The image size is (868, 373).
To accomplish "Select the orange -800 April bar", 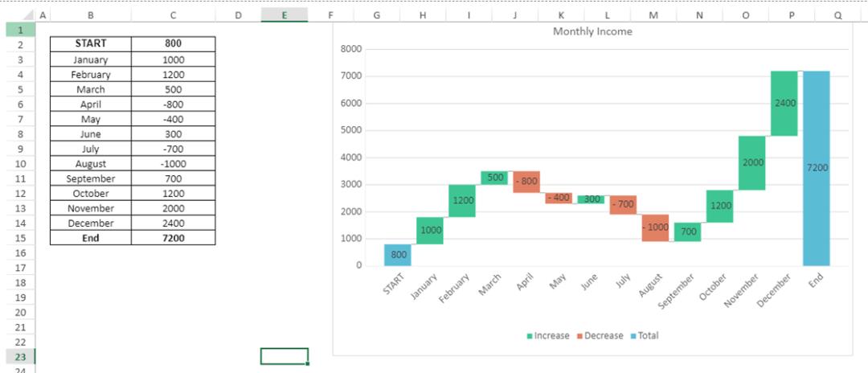I will (x=526, y=182).
